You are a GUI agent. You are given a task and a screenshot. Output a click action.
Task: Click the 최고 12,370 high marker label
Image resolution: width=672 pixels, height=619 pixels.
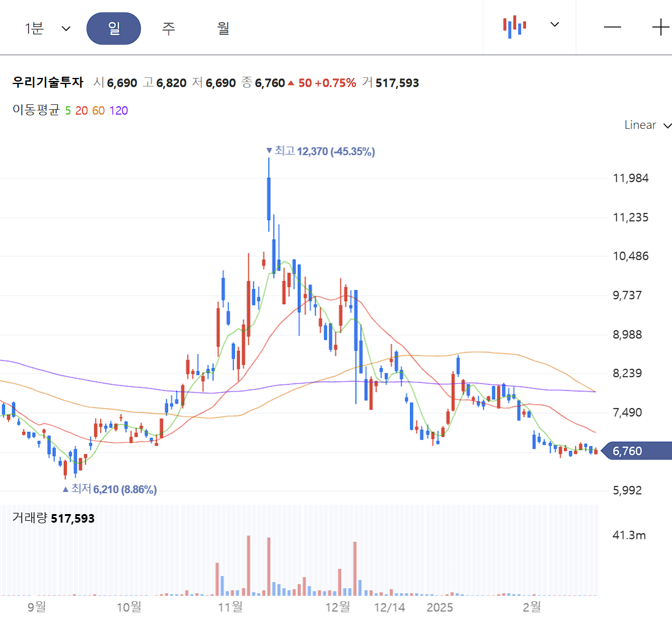[x=321, y=151]
